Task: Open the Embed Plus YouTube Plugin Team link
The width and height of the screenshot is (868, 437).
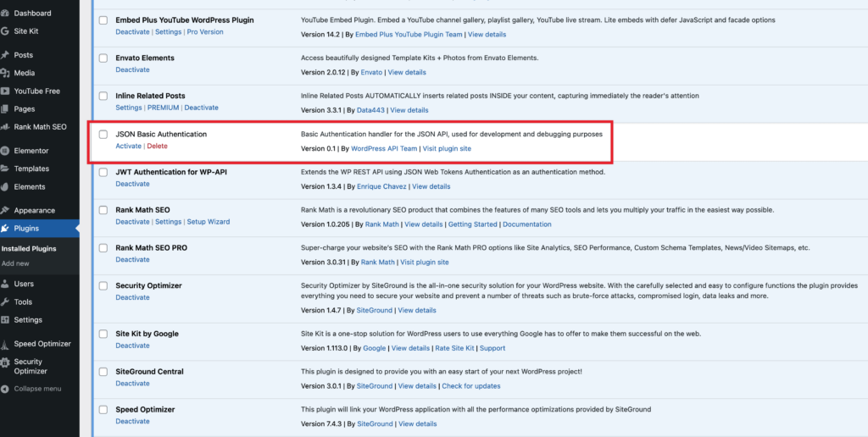Action: coord(409,34)
